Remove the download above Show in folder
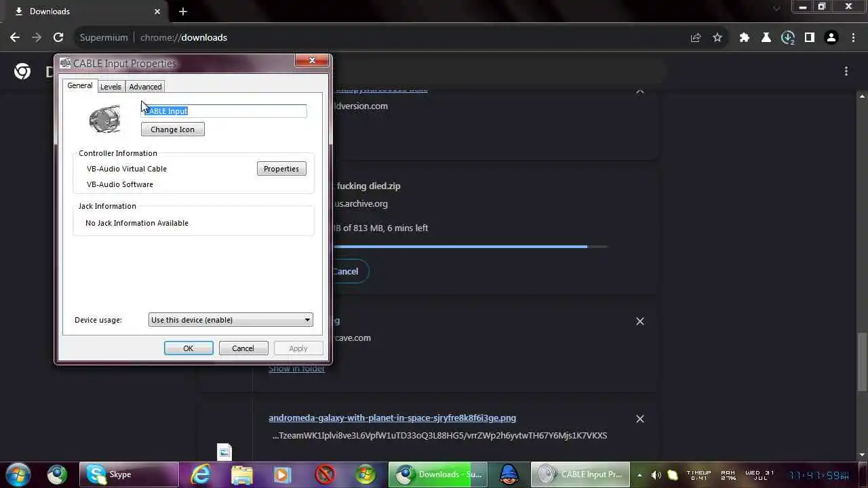Viewport: 868px width, 488px height. tap(640, 321)
